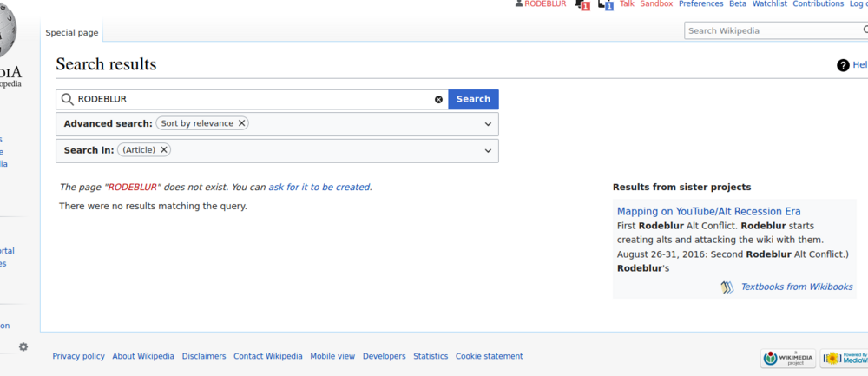Open the alerts bell notification icon
868x376 pixels.
(582, 3)
